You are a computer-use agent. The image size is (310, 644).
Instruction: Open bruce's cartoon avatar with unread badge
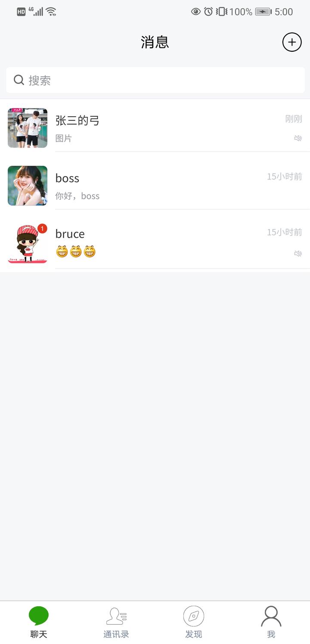28,243
